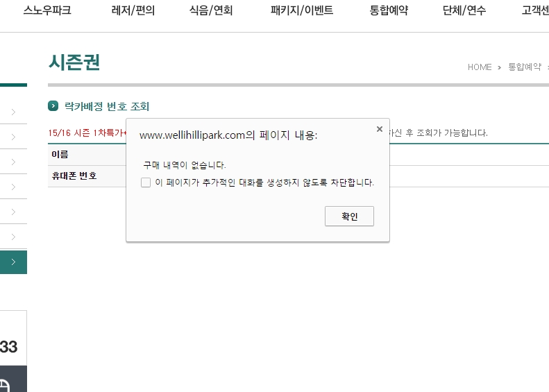
Task: Open the 레저/편의 menu
Action: click(133, 10)
